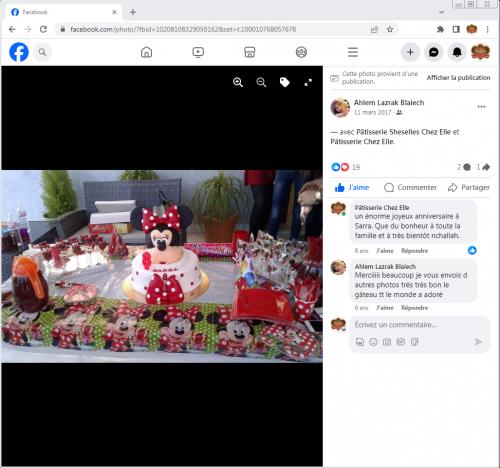The width and height of the screenshot is (500, 468).
Task: Click the 11 mars 2017 post date
Action: (372, 113)
